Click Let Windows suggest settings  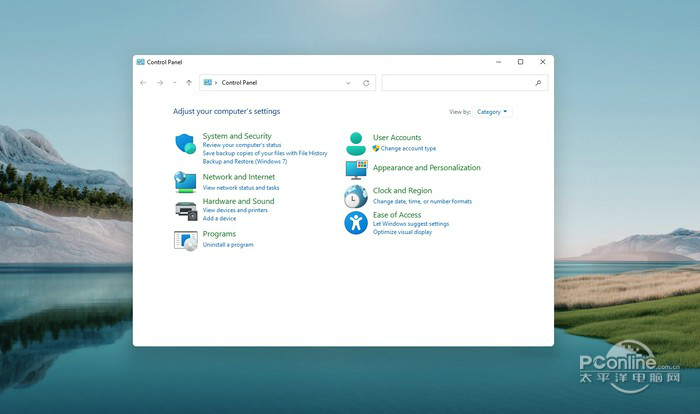coord(411,224)
